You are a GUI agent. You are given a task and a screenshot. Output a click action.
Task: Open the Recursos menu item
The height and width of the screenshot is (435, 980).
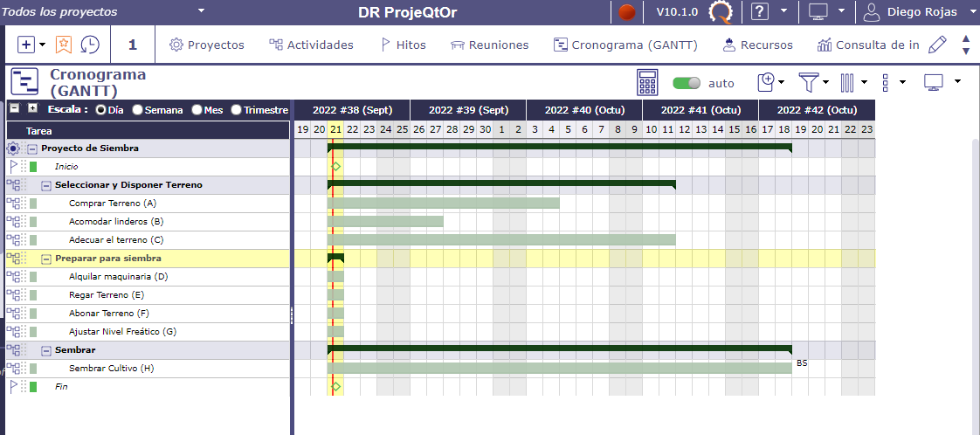757,45
